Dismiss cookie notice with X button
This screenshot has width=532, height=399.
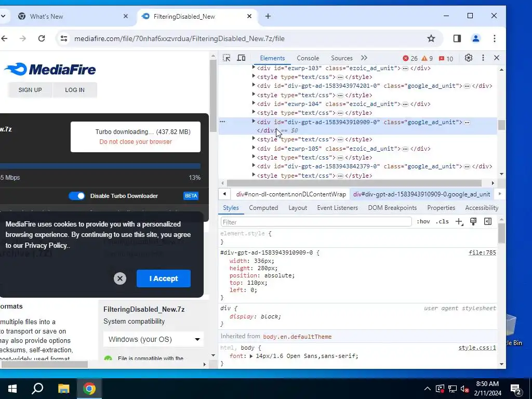[x=120, y=278]
